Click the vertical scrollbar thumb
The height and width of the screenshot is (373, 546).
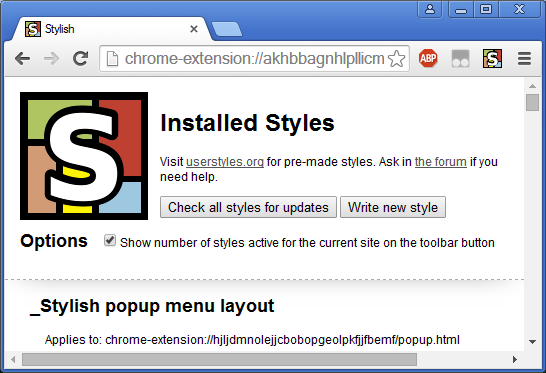click(532, 102)
